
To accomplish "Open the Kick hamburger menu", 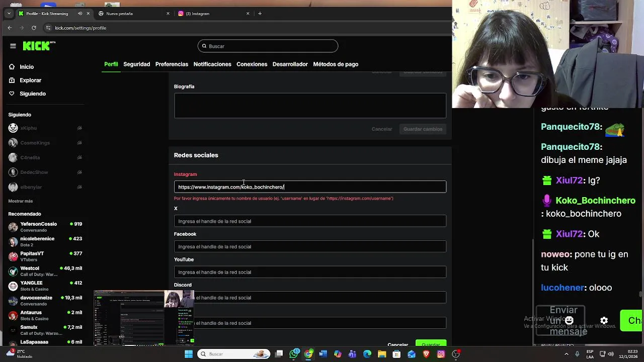I will 13,46.
